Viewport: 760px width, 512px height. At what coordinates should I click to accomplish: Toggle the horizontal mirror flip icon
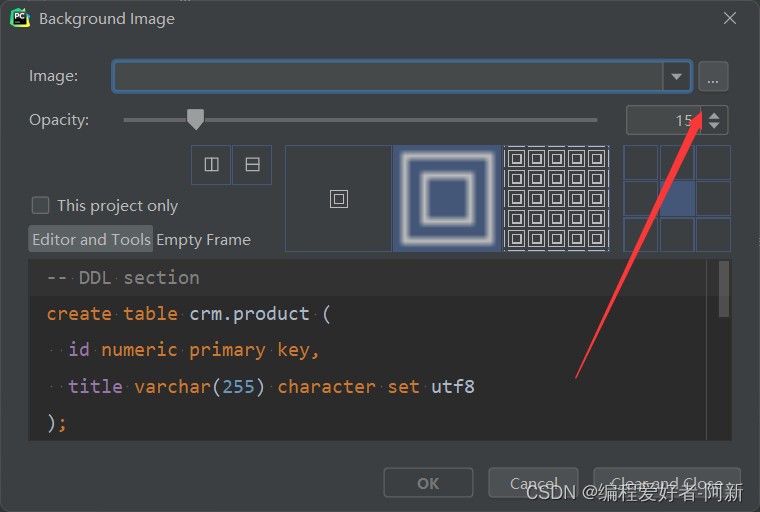pos(252,165)
